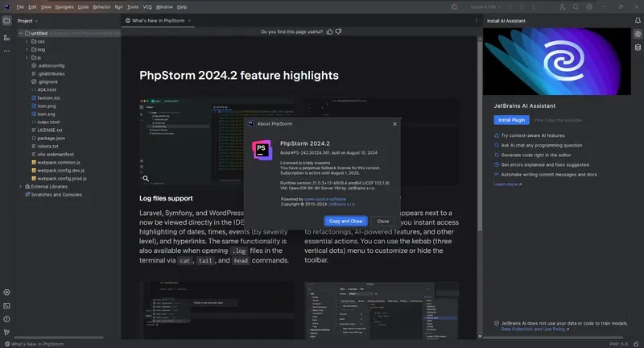
Task: Open the Problems tool window icon
Action: coord(6,319)
